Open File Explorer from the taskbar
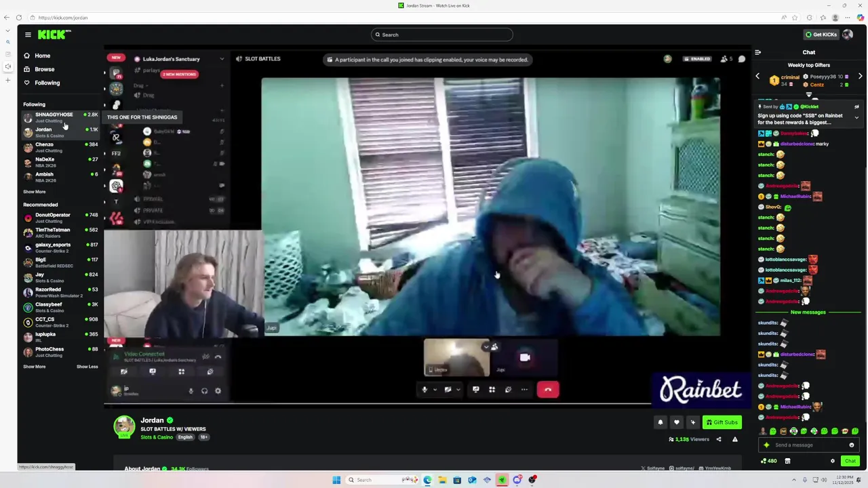Viewport: 868px width, 488px height. (442, 480)
